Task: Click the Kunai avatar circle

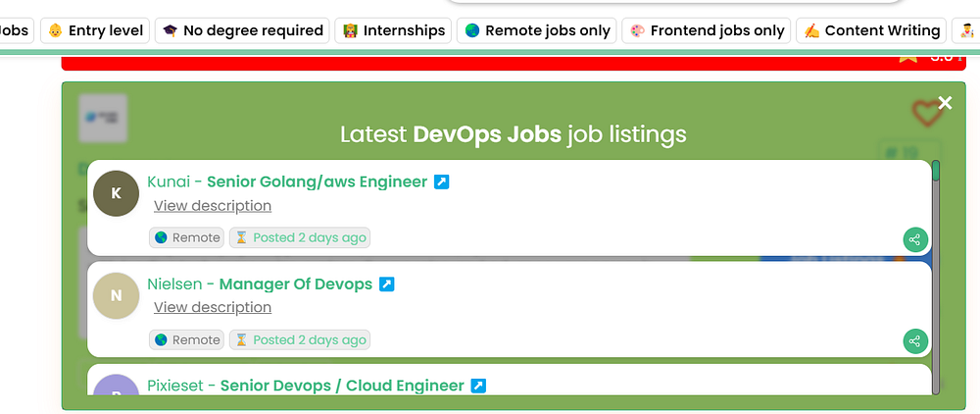Action: [117, 193]
